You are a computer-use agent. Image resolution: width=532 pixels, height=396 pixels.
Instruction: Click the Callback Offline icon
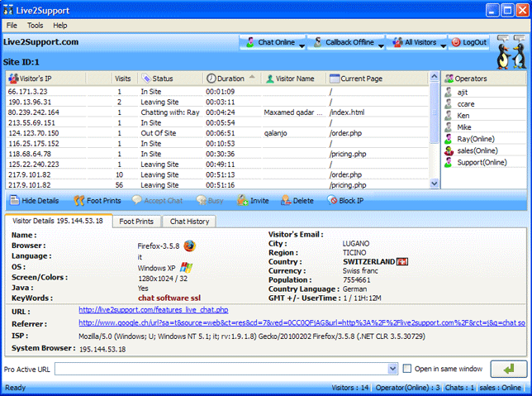coord(318,42)
